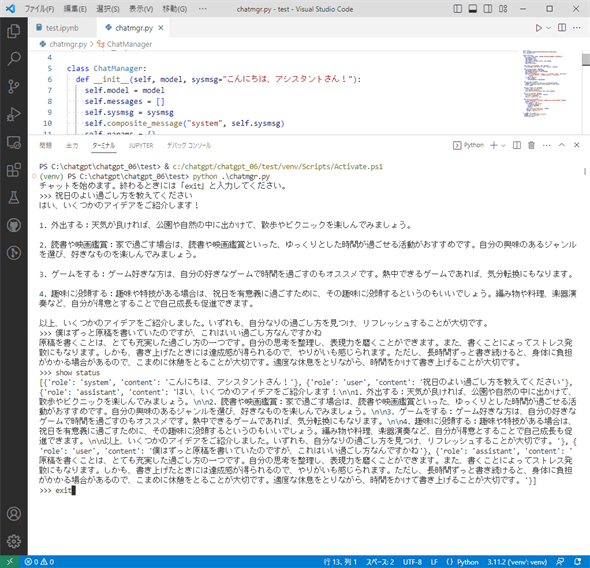The height and width of the screenshot is (568, 590).
Task: Run the Python file with play button
Action: click(x=538, y=28)
